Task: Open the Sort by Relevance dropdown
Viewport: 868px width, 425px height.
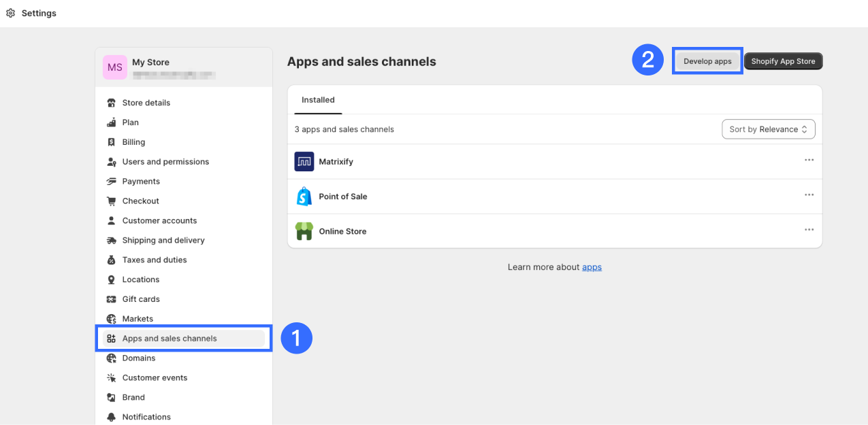Action: coord(768,129)
